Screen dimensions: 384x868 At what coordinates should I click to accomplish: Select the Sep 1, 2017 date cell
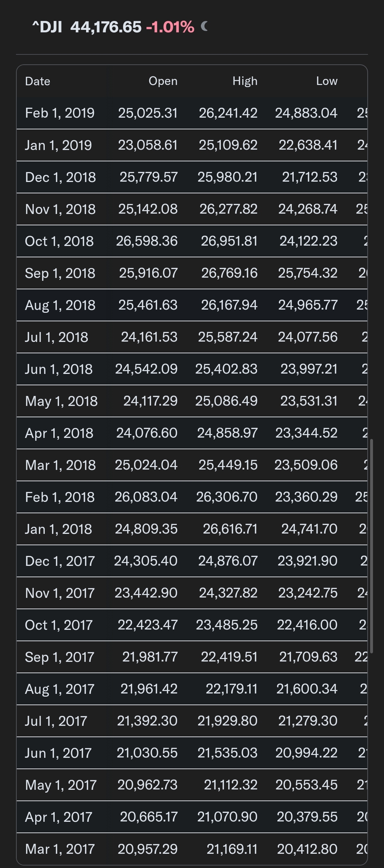click(x=60, y=657)
